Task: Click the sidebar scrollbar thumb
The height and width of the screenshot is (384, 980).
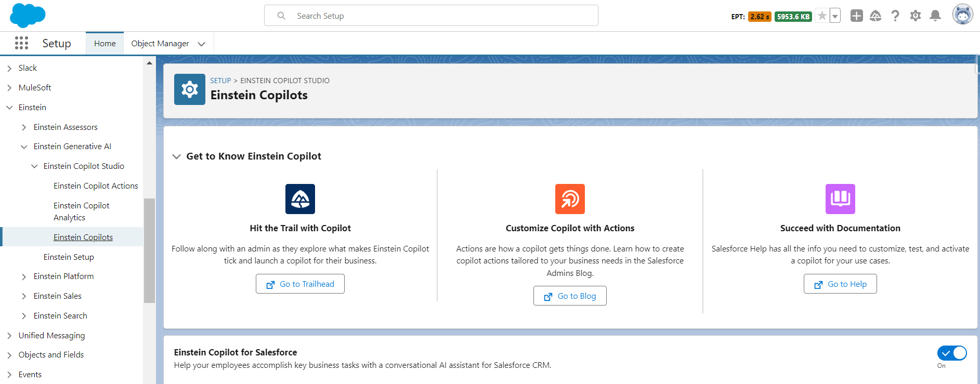Action: click(x=149, y=250)
